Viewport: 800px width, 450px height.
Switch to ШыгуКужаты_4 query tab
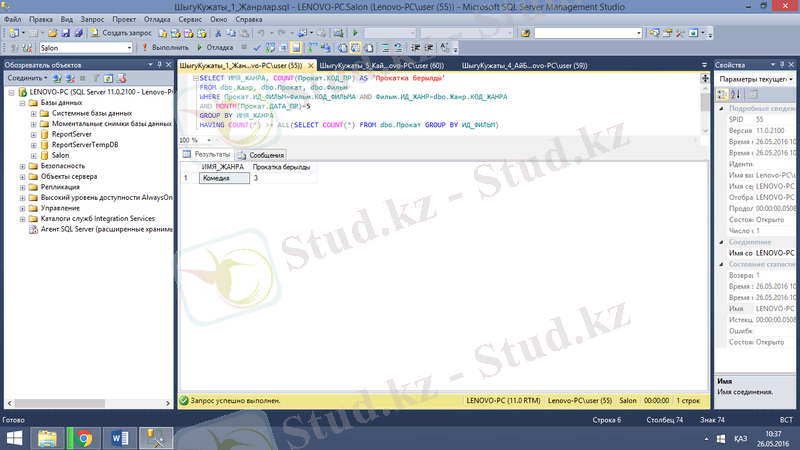click(524, 65)
